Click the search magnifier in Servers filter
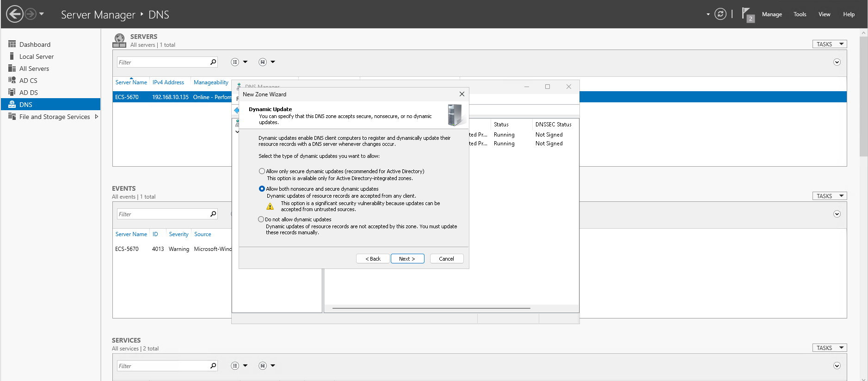This screenshot has height=381, width=868. (213, 62)
